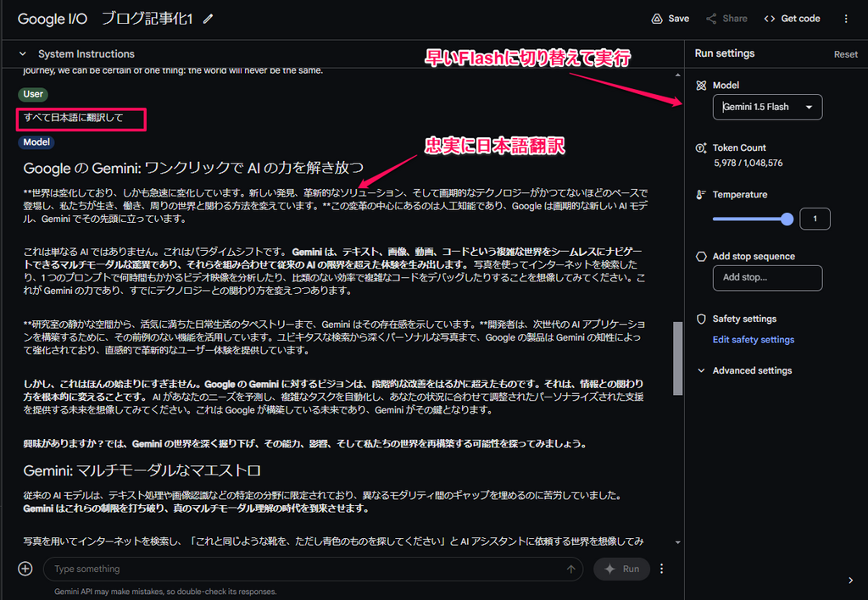Click the Safety settings shield icon
The height and width of the screenshot is (600, 868).
pyautogui.click(x=701, y=319)
